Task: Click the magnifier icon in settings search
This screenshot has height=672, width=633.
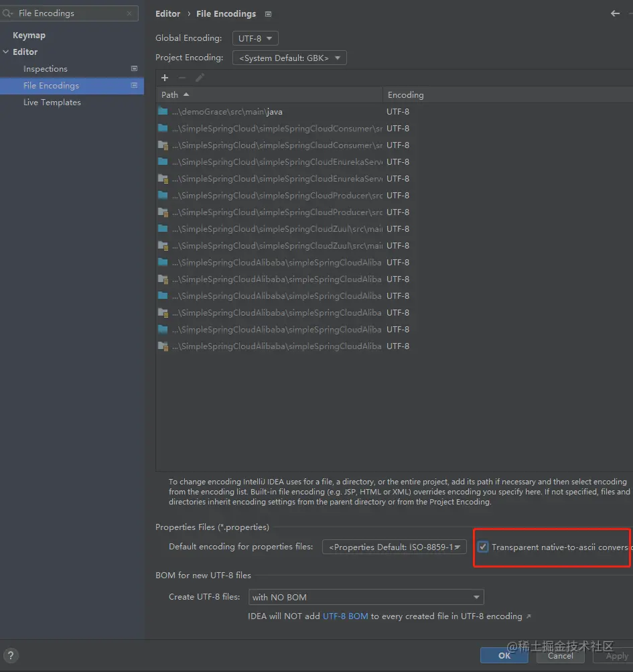Action: 7,13
